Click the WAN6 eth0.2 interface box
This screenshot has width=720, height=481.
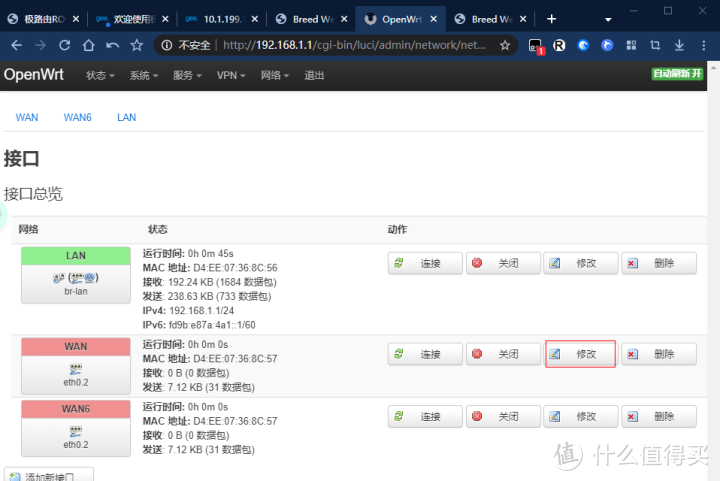click(x=76, y=428)
